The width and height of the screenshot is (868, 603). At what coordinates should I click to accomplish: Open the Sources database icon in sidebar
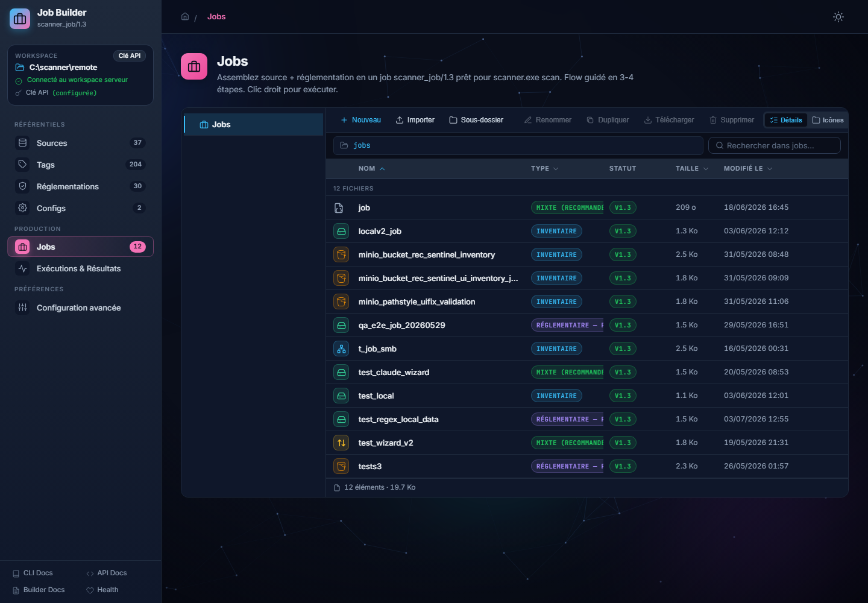click(x=22, y=143)
